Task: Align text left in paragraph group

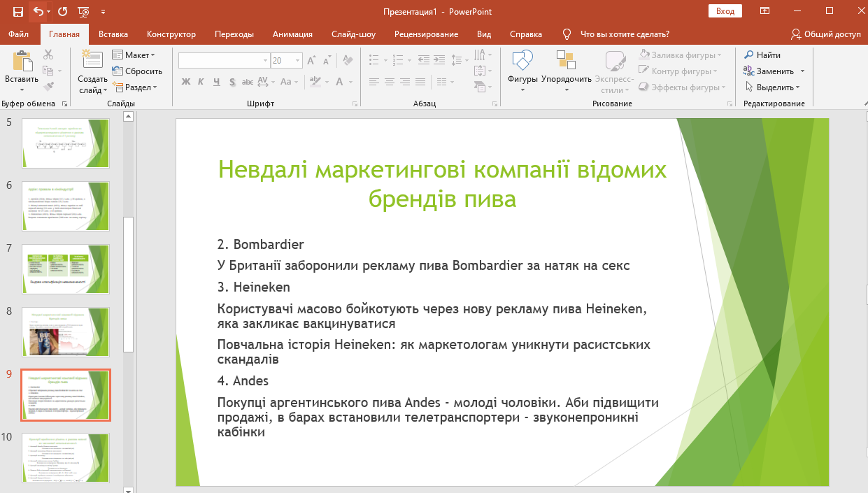Action: coord(374,82)
